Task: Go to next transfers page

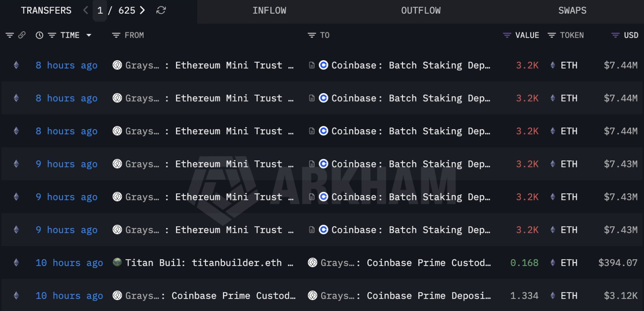Action: click(x=142, y=10)
